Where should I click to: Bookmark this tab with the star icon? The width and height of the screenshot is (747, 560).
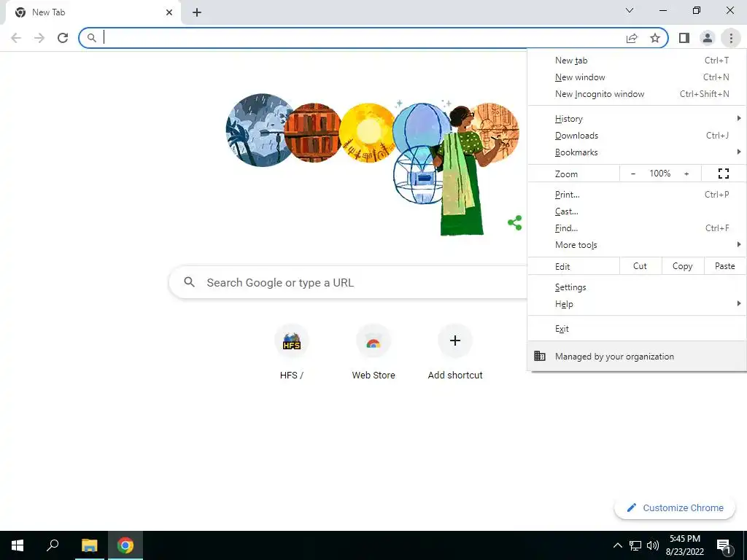point(655,38)
